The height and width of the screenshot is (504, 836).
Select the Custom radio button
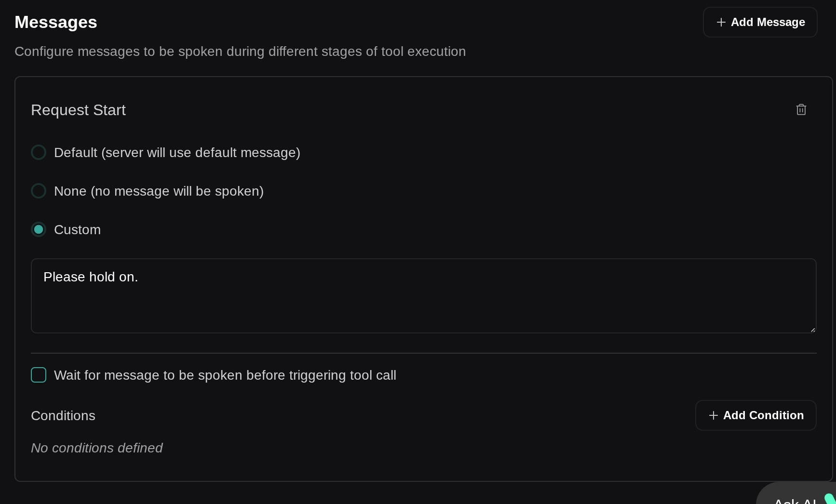tap(39, 230)
